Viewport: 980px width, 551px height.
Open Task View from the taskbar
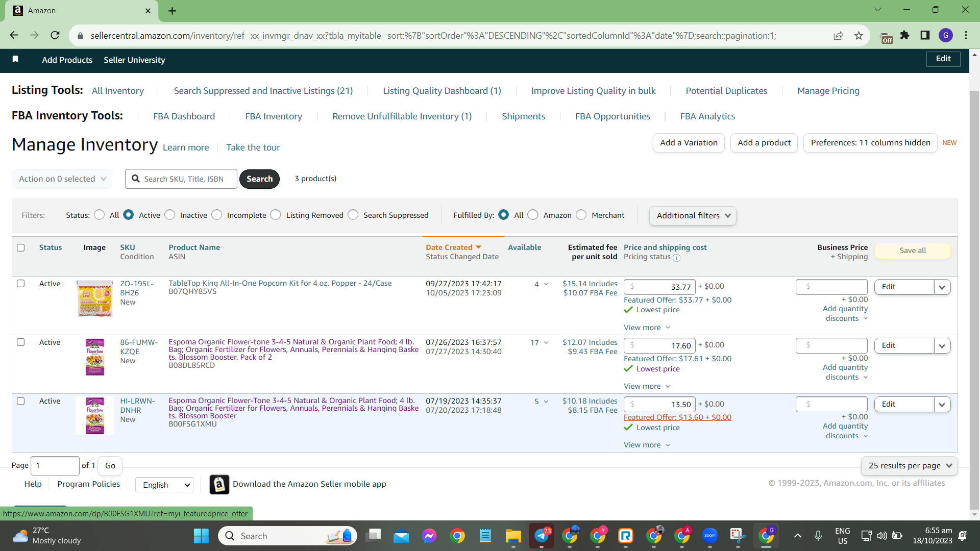pyautogui.click(x=374, y=536)
